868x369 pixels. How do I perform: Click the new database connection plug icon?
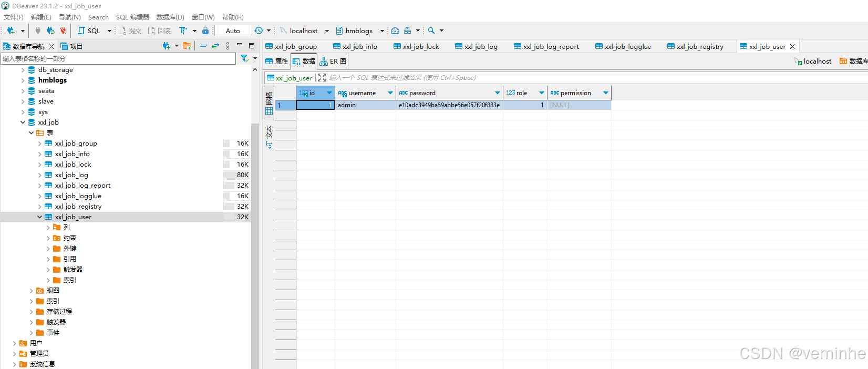[11, 30]
